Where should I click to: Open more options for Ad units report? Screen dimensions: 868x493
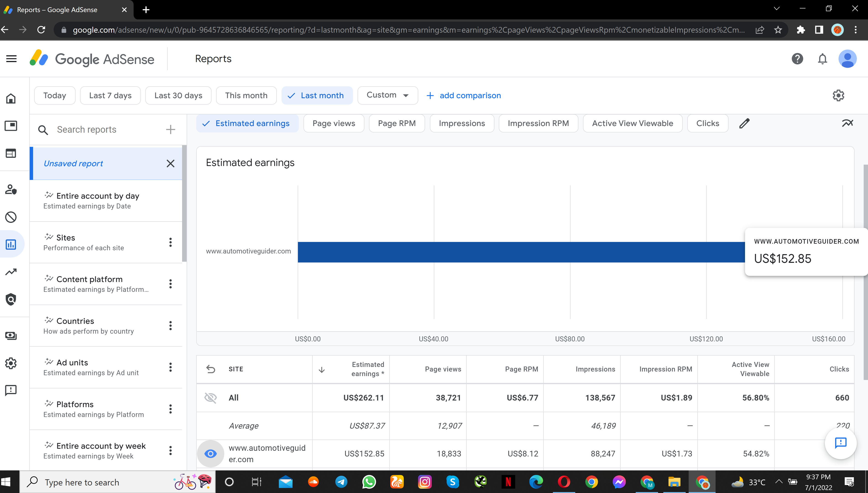coord(170,367)
